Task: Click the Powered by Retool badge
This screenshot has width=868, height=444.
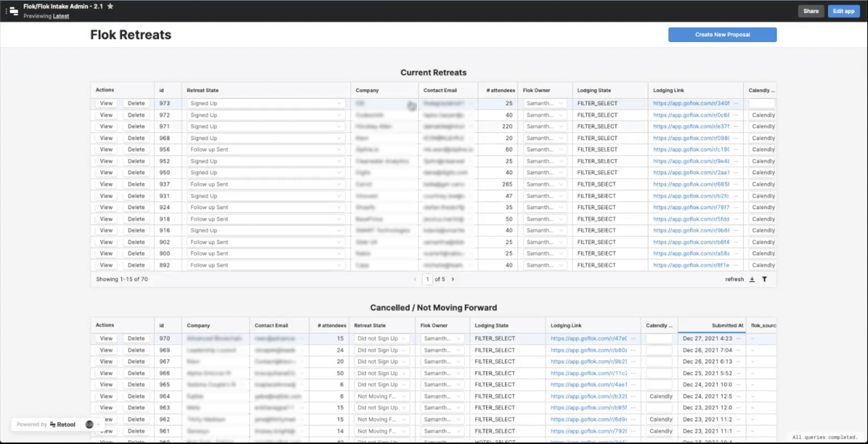Action: click(46, 424)
